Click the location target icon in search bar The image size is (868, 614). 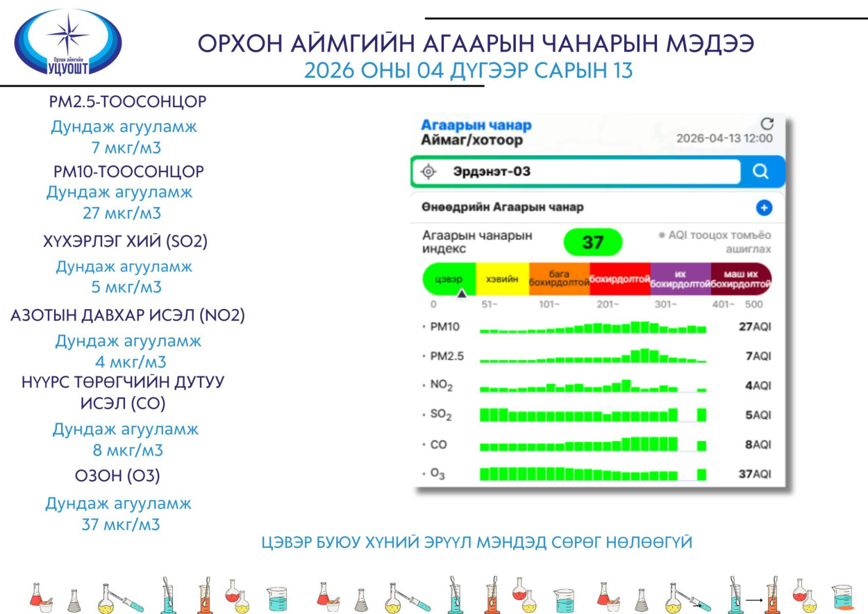[x=429, y=172]
